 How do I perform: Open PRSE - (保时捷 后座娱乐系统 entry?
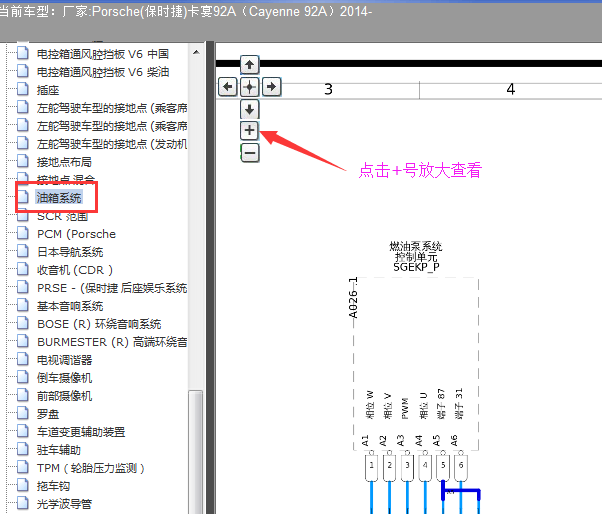112,288
